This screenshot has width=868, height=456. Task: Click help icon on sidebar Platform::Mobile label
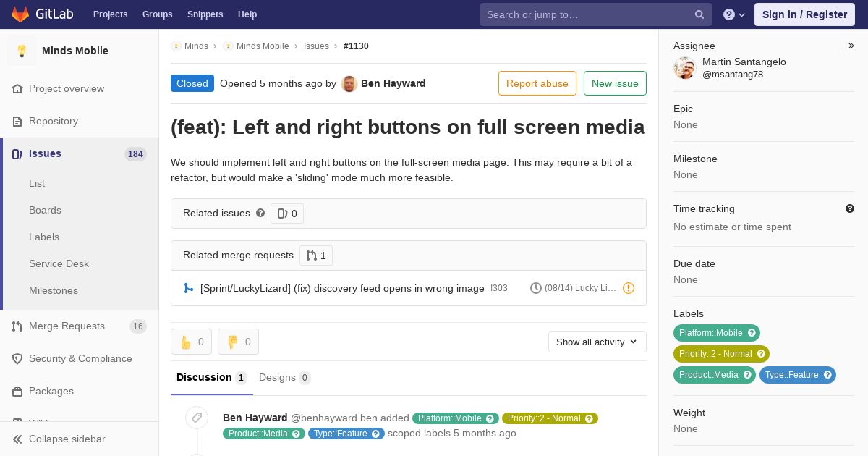pyautogui.click(x=752, y=333)
